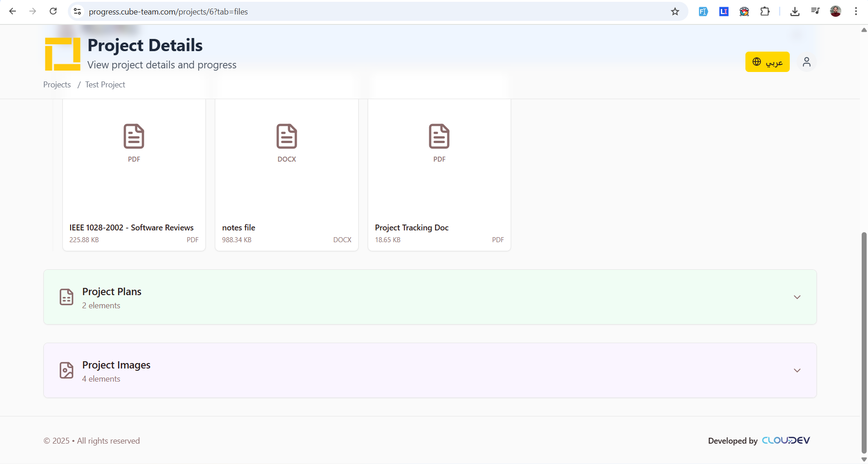
Task: Click the IEEE 1028-2002 PDF document icon
Action: [x=134, y=136]
